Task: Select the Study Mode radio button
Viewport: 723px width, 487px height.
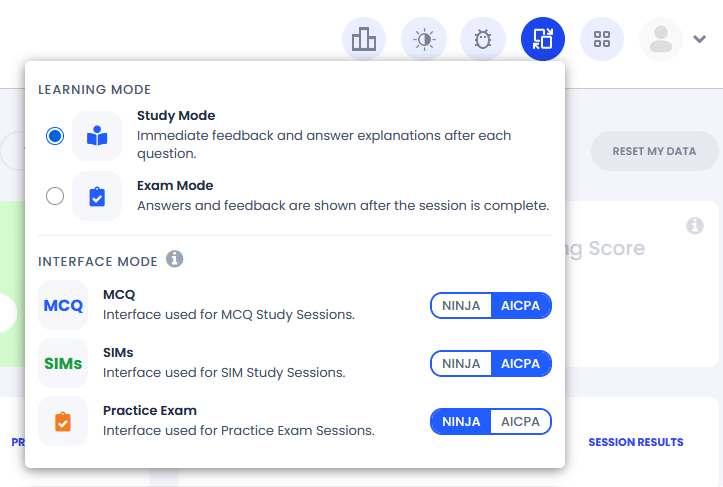Action: coord(55,136)
